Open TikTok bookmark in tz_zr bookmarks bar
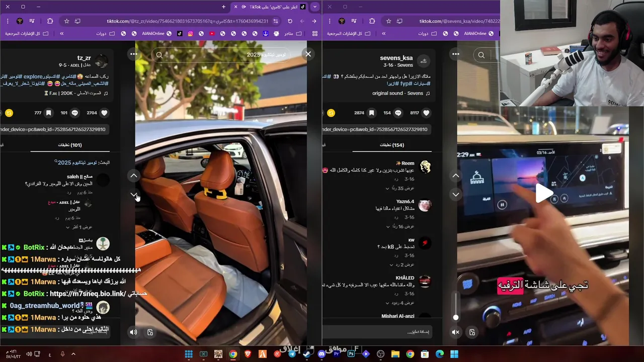This screenshot has height=362, width=644. (x=180, y=34)
